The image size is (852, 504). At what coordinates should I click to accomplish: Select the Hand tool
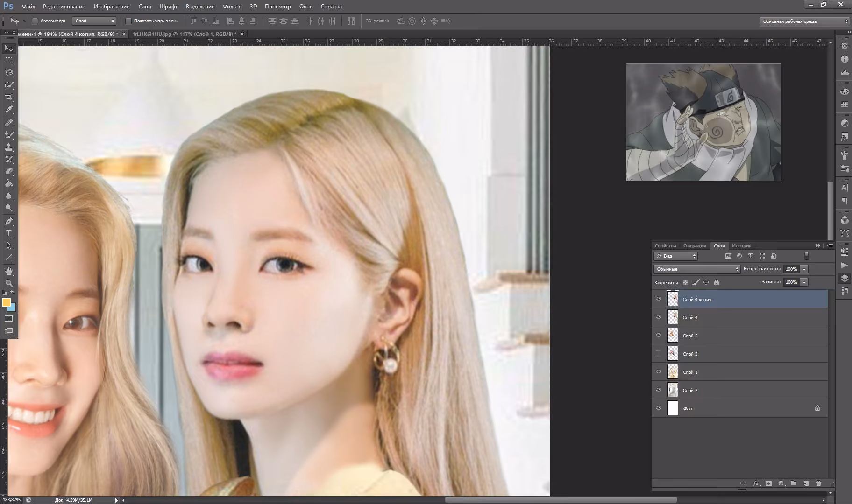click(9, 271)
